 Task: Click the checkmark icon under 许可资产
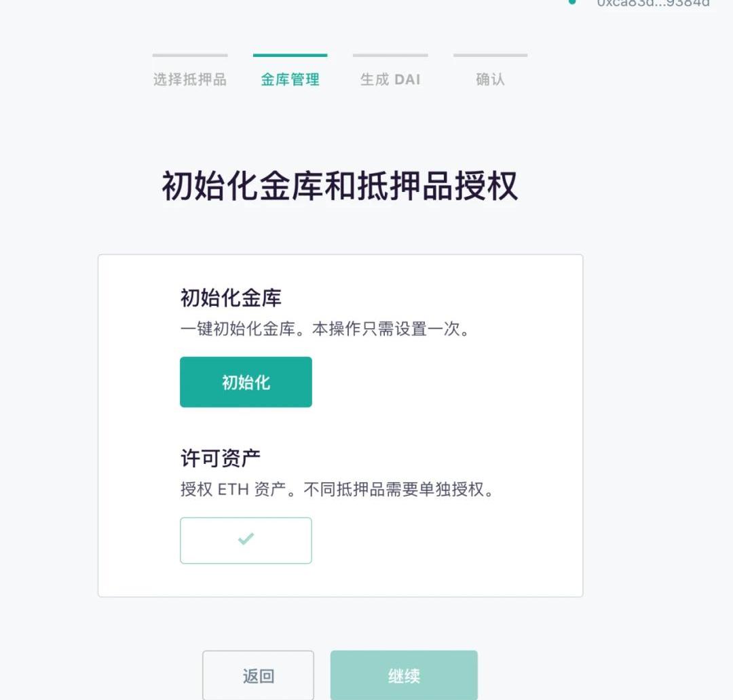pos(246,539)
